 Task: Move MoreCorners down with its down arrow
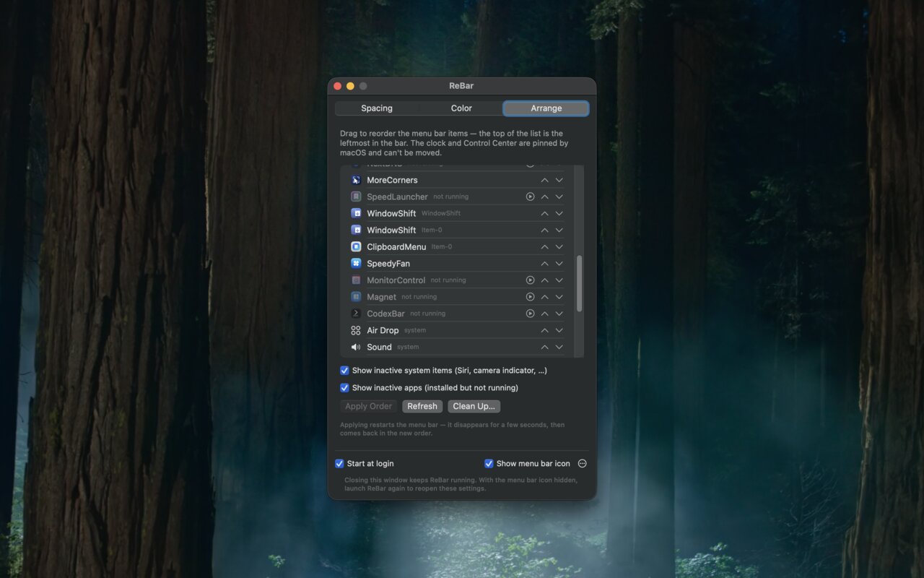coord(559,180)
